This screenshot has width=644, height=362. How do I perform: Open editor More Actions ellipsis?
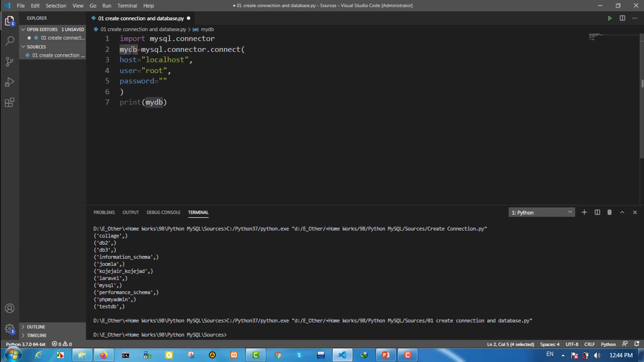(635, 18)
